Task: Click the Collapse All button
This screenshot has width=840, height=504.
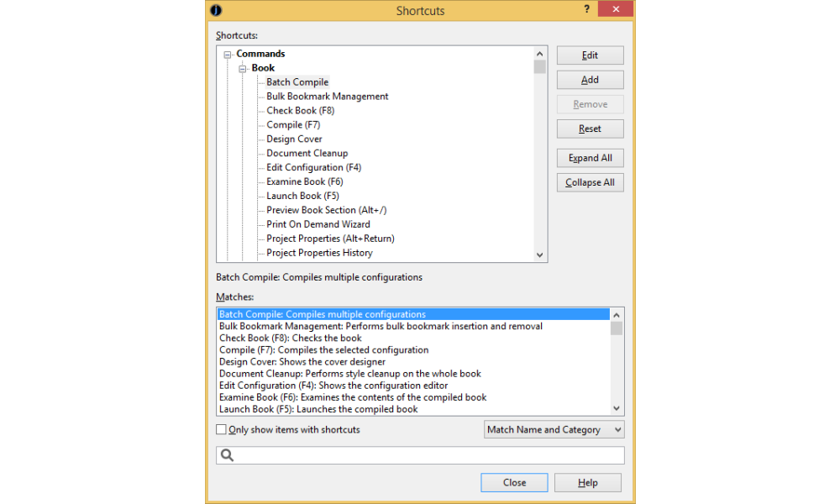Action: (590, 182)
